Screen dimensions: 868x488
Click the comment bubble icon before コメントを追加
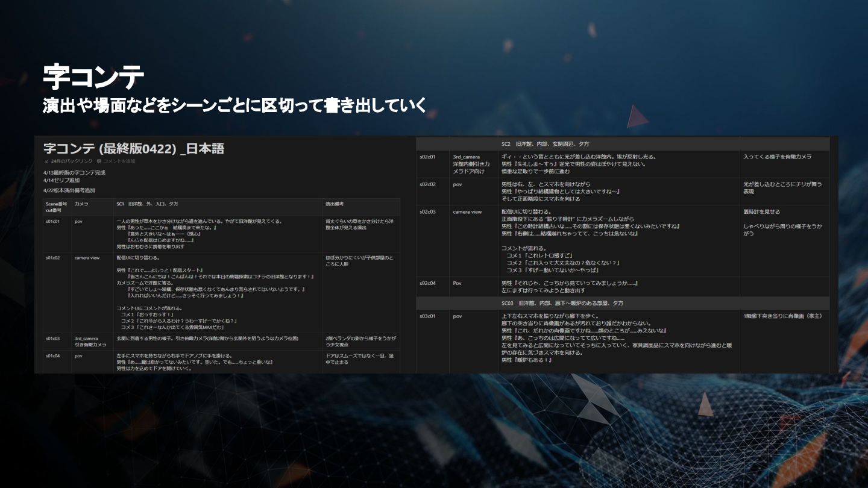click(x=99, y=161)
